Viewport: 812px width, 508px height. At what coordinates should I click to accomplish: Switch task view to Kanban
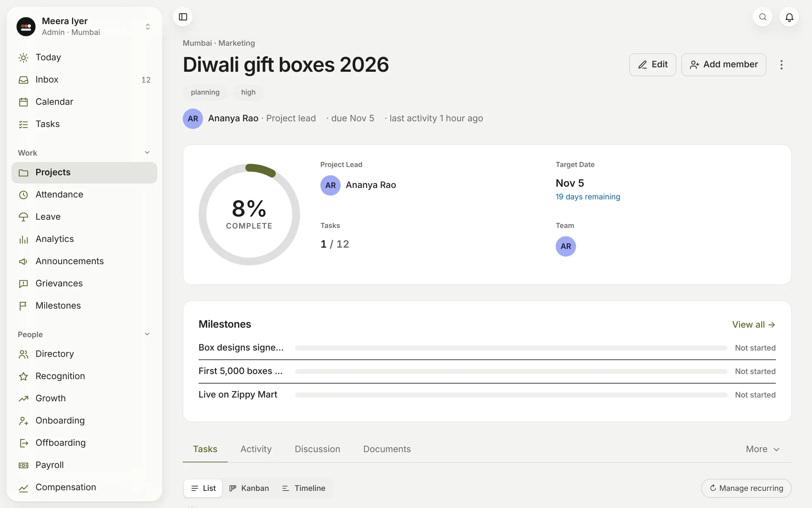coord(249,488)
